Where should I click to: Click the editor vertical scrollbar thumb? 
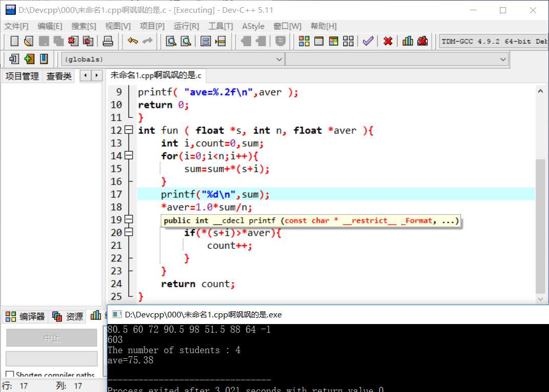point(540,226)
